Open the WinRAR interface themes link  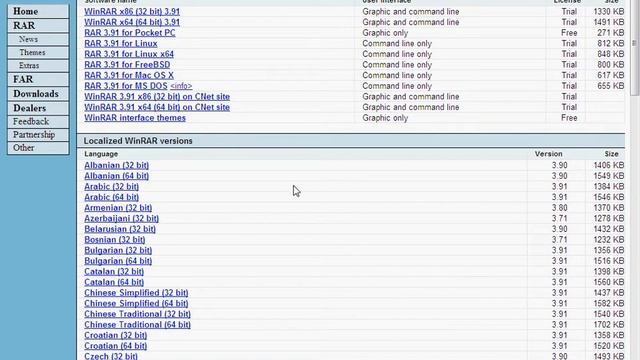[135, 118]
